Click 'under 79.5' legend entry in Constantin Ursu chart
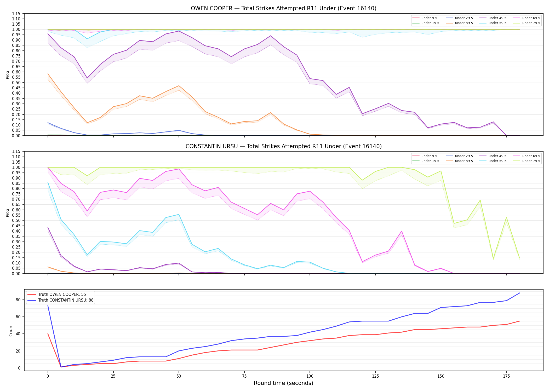549x392 pixels. [527, 161]
